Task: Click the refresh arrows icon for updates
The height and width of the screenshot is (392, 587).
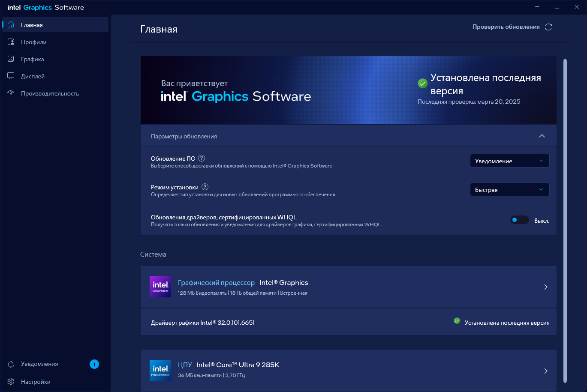Action: [548, 27]
